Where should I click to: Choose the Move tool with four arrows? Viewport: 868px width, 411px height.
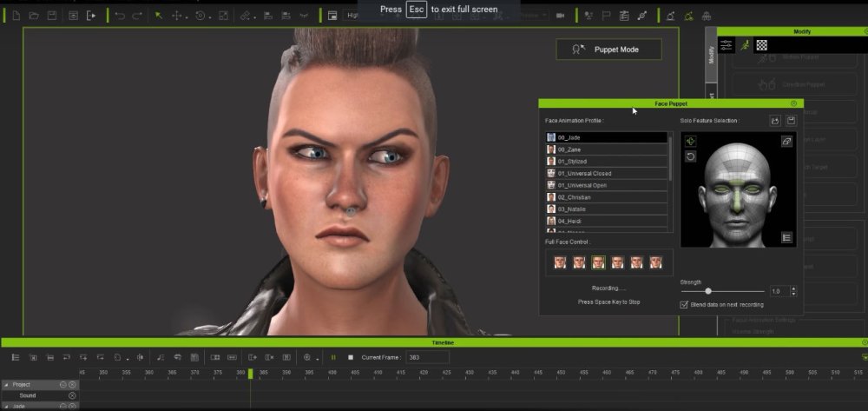point(177,16)
